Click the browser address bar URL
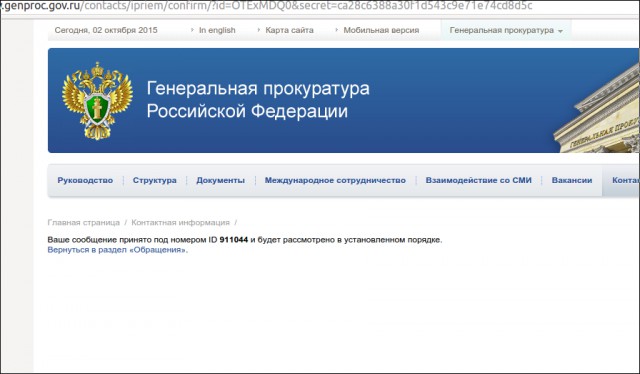This screenshot has width=640, height=374. tap(266, 6)
